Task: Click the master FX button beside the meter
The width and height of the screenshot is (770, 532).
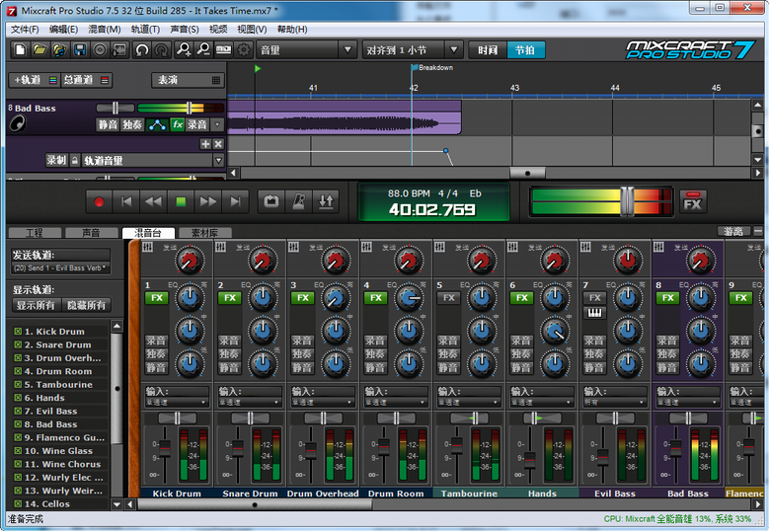Action: click(693, 202)
